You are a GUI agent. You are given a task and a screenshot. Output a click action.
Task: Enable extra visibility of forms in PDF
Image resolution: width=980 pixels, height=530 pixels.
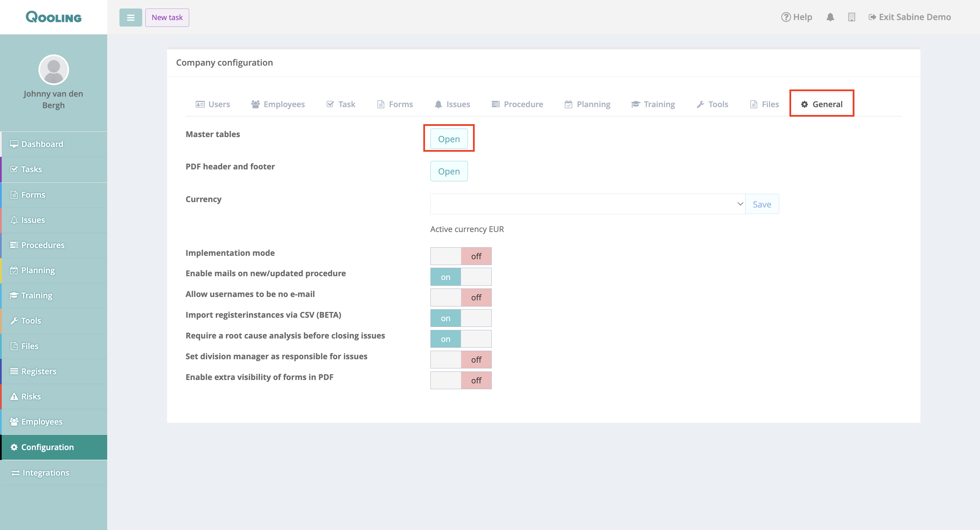click(x=460, y=380)
